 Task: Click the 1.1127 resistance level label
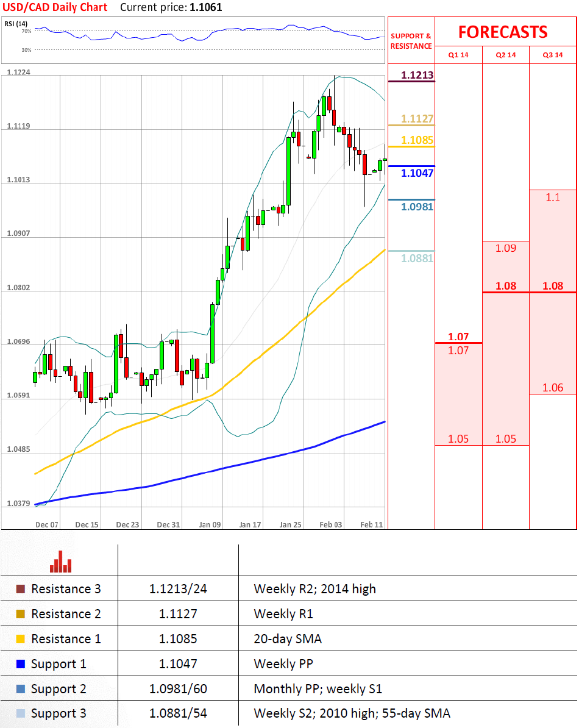click(x=417, y=119)
